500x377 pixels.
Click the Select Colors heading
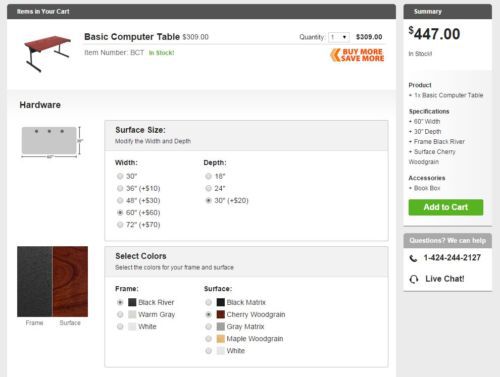coord(141,256)
